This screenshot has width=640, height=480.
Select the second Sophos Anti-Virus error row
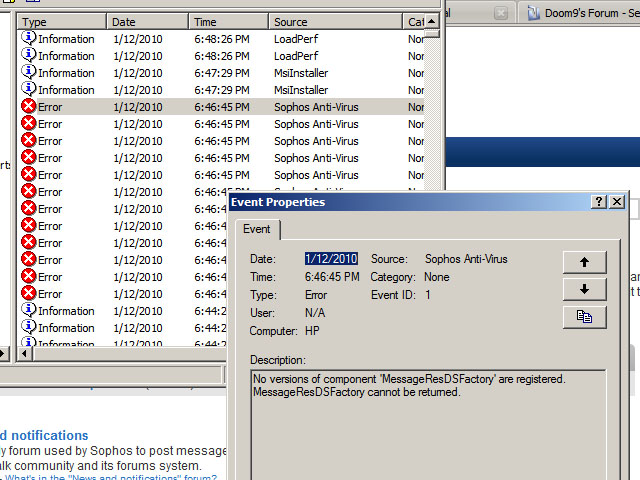click(222, 124)
